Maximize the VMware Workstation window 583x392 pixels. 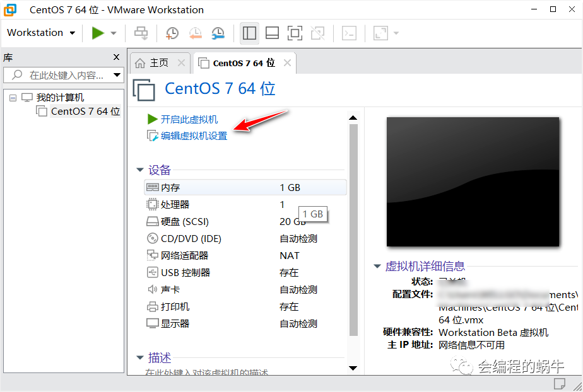(x=553, y=9)
